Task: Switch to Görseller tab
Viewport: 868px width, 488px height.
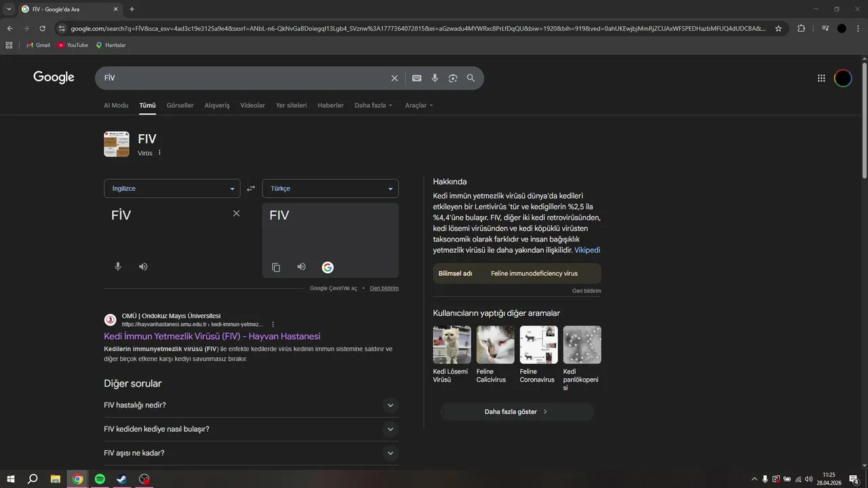Action: click(180, 106)
